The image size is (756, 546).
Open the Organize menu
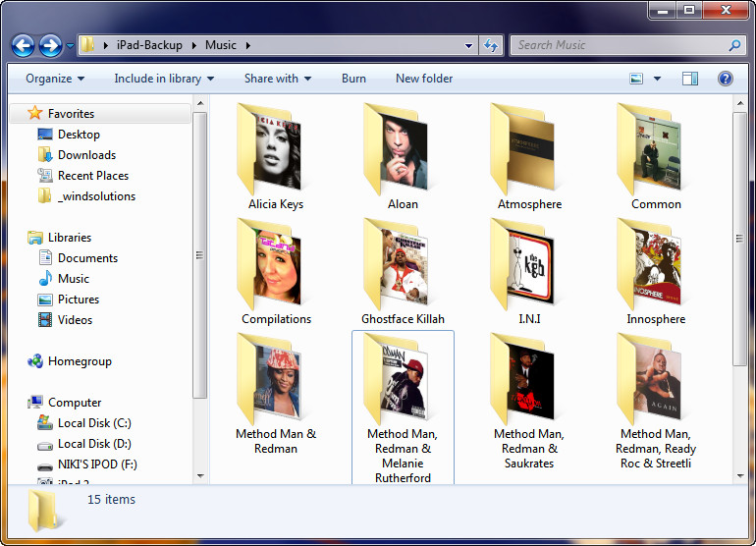coord(55,79)
